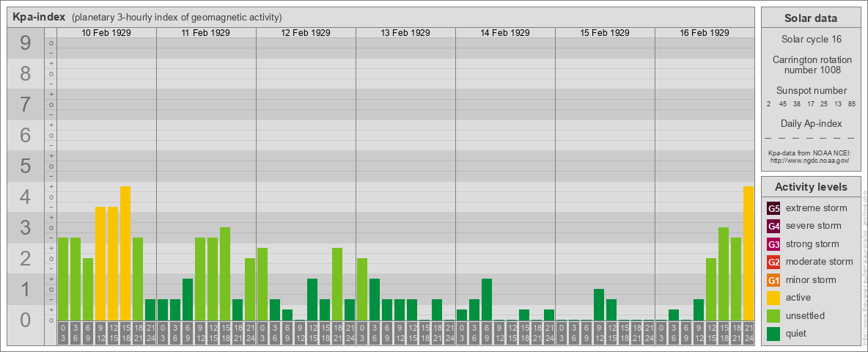
Task: Click the 12 Feb 1929 date header
Action: point(306,33)
